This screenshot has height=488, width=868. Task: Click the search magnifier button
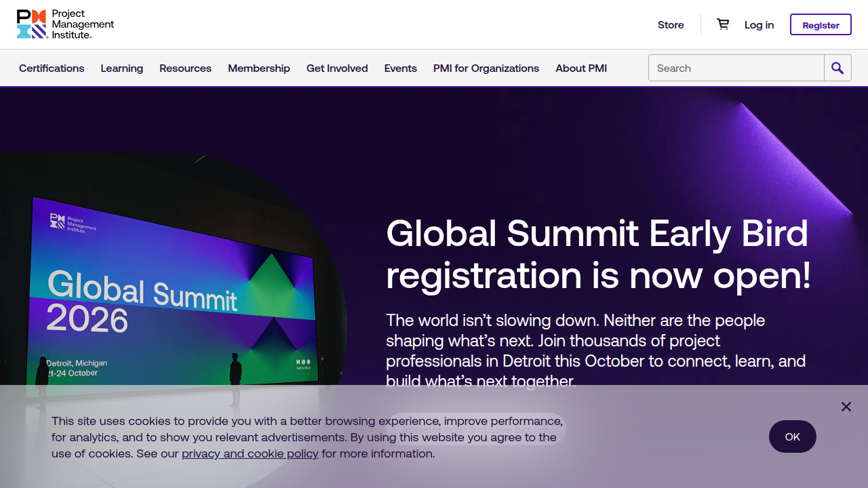click(x=837, y=68)
